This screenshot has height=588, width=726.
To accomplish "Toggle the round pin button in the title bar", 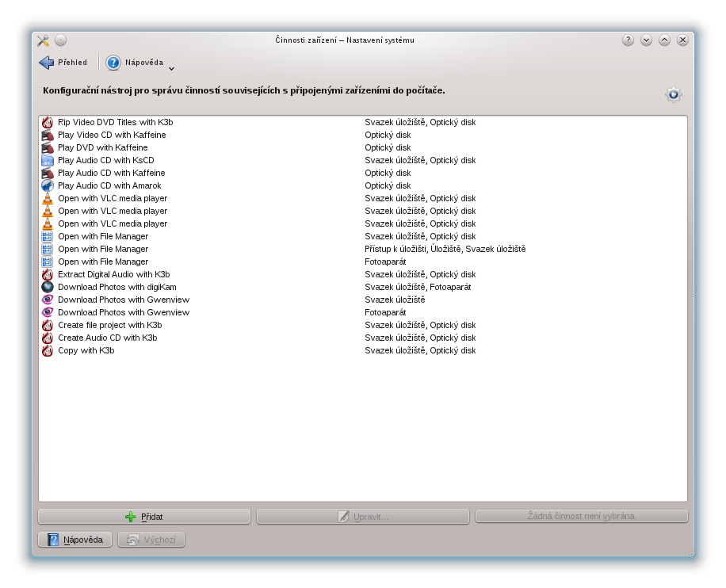I will tap(61, 40).
